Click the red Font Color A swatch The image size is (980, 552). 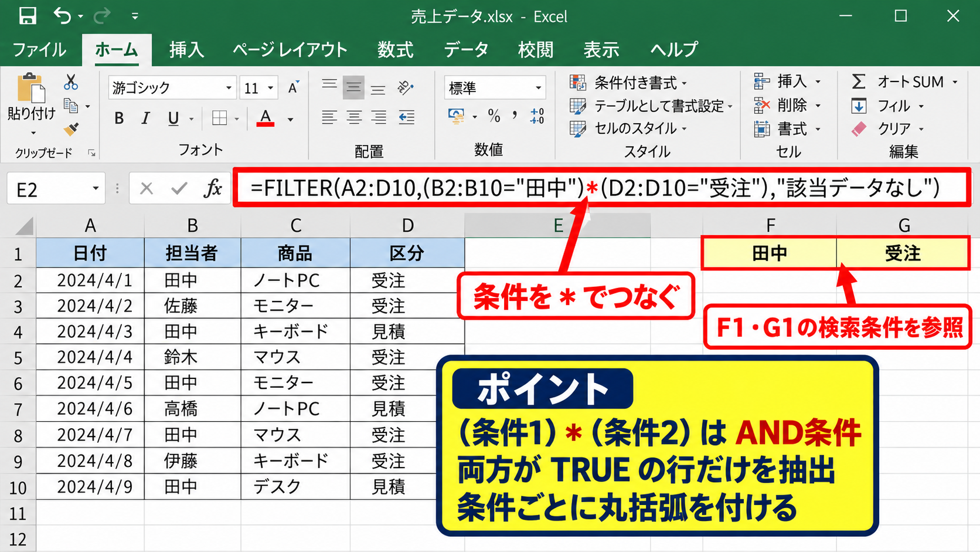pyautogui.click(x=266, y=118)
